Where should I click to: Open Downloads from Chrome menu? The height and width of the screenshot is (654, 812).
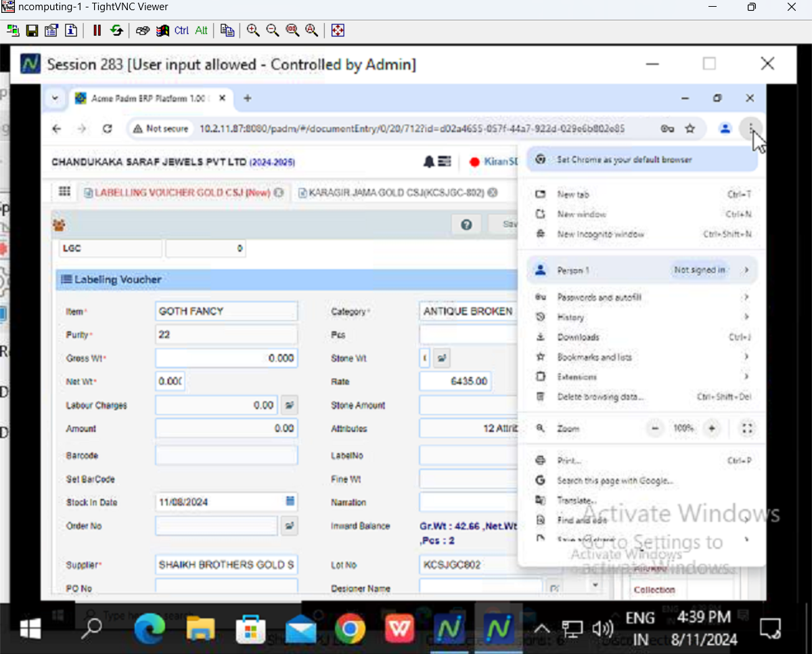pos(643,337)
